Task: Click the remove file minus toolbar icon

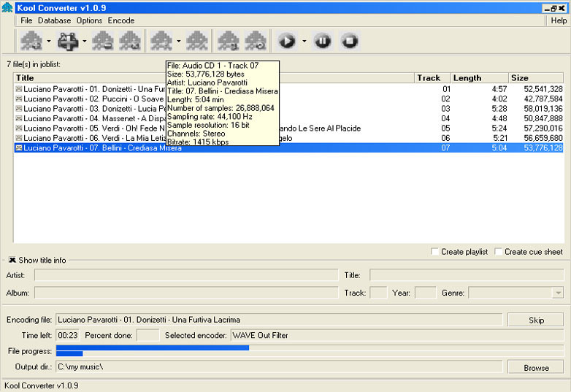Action: point(103,41)
